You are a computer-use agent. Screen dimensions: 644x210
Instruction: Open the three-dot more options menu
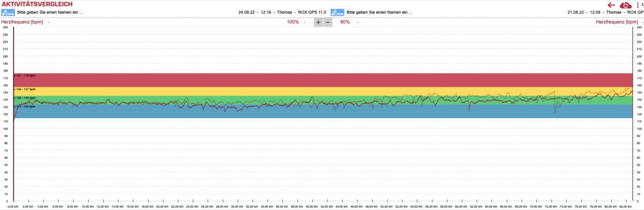(638, 5)
